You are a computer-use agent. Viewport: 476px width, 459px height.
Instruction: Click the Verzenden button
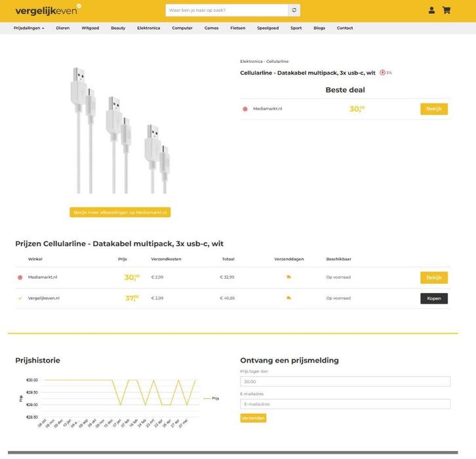[x=253, y=418]
